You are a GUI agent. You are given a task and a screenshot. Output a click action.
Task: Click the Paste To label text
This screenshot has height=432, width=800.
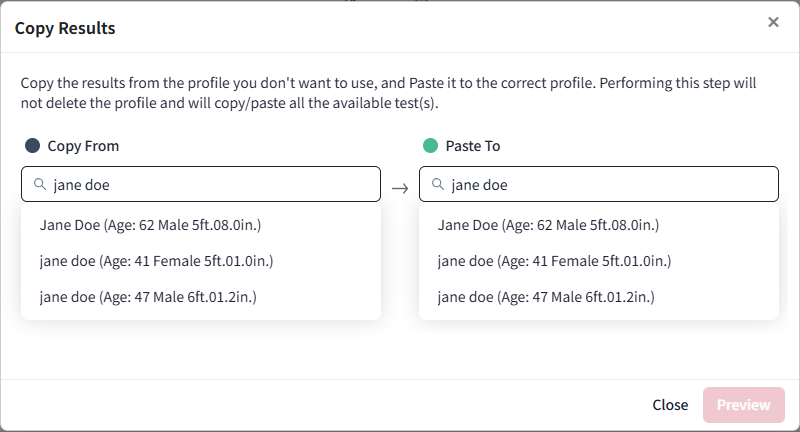tap(473, 146)
